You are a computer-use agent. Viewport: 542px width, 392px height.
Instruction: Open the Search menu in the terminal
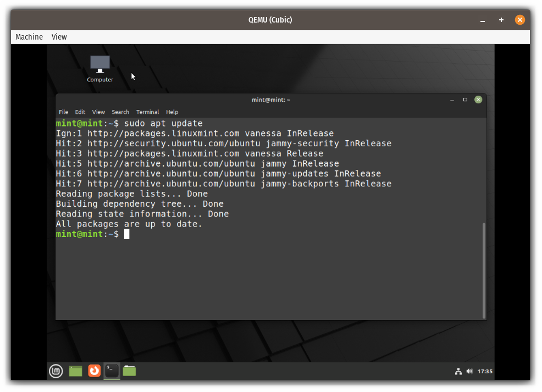coord(120,112)
